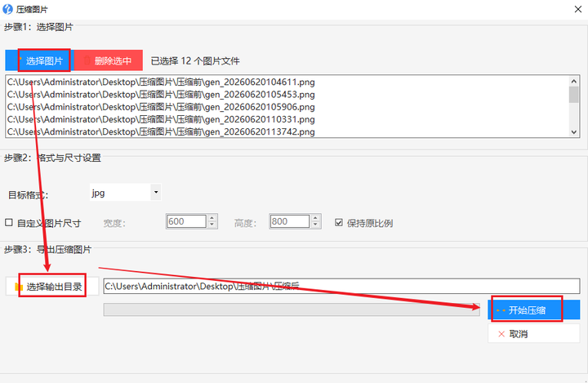Viewport: 588px width, 383px height.
Task: Click the red 删除选中 button
Action: click(x=109, y=60)
